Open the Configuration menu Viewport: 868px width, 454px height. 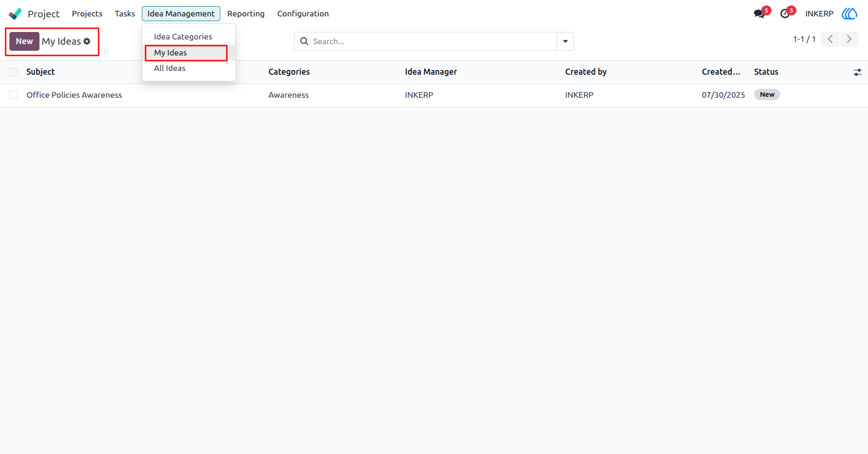click(x=303, y=14)
